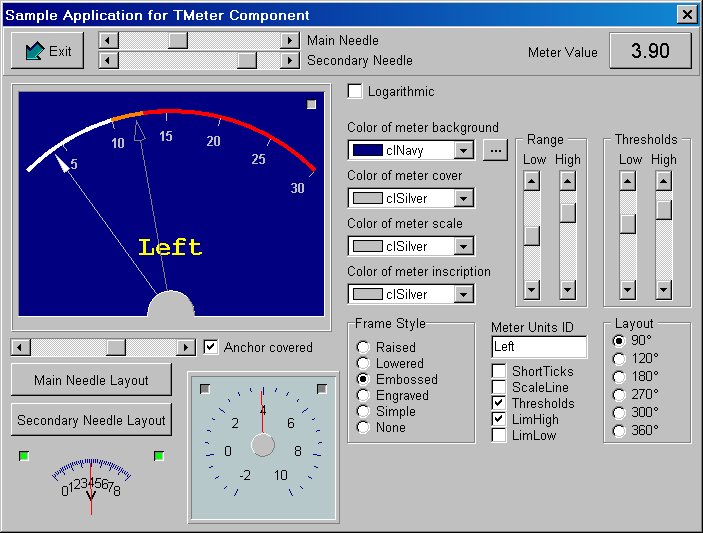
Task: Click the ellipsis button beside background color
Action: click(495, 150)
